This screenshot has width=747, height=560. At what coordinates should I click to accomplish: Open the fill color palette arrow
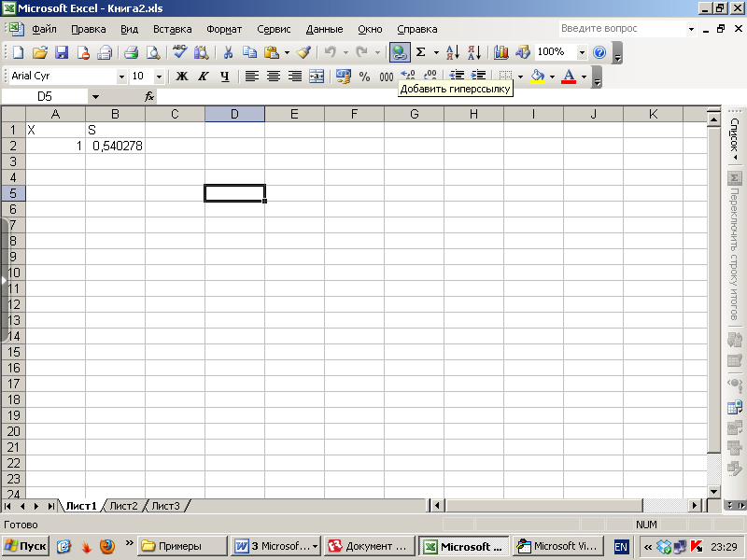pyautogui.click(x=552, y=77)
